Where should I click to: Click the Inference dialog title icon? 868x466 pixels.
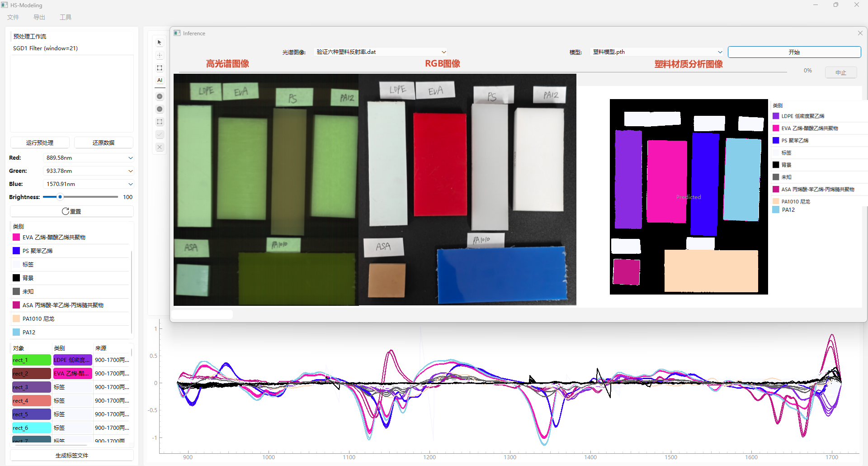pyautogui.click(x=177, y=33)
